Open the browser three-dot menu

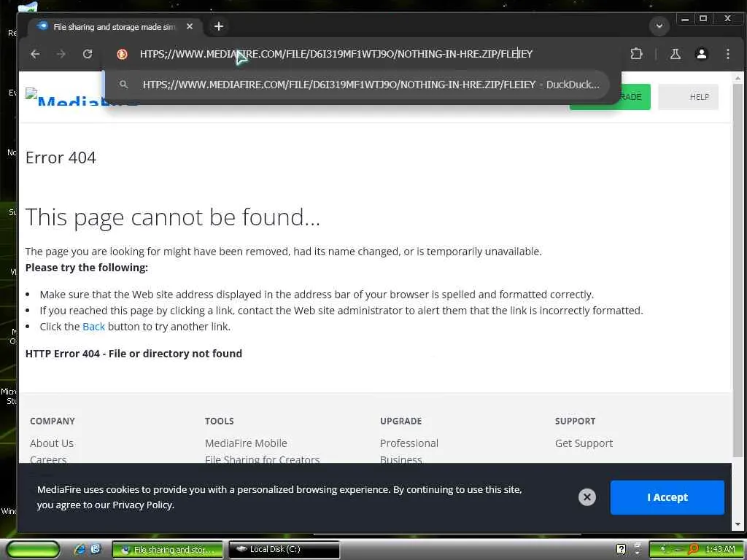click(x=727, y=54)
